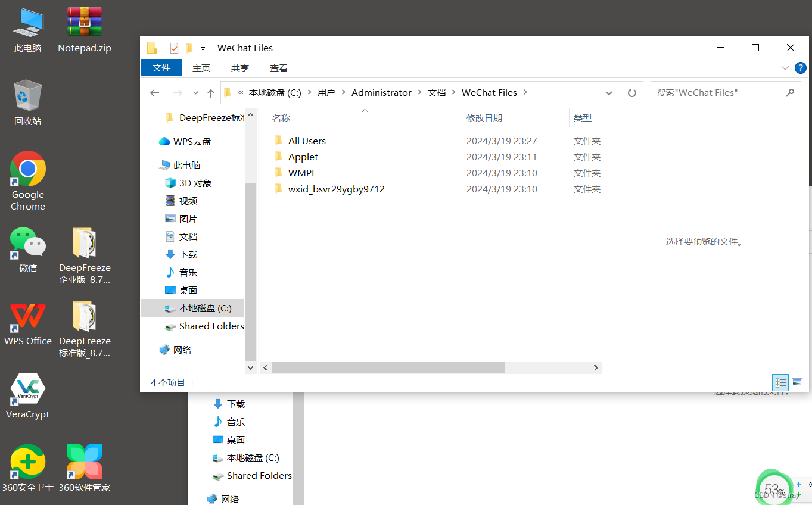Open the address bar history dropdown
Screen dimensions: 812x505
(608, 93)
